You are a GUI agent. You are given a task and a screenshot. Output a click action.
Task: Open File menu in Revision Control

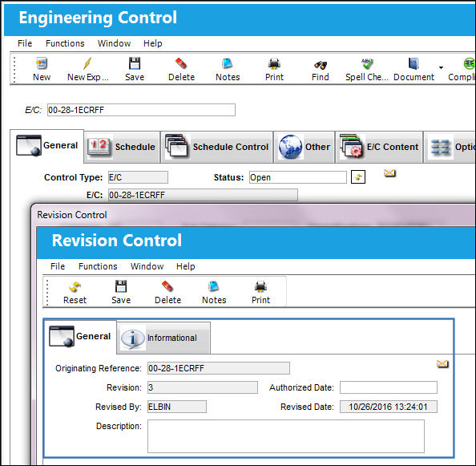(x=58, y=266)
